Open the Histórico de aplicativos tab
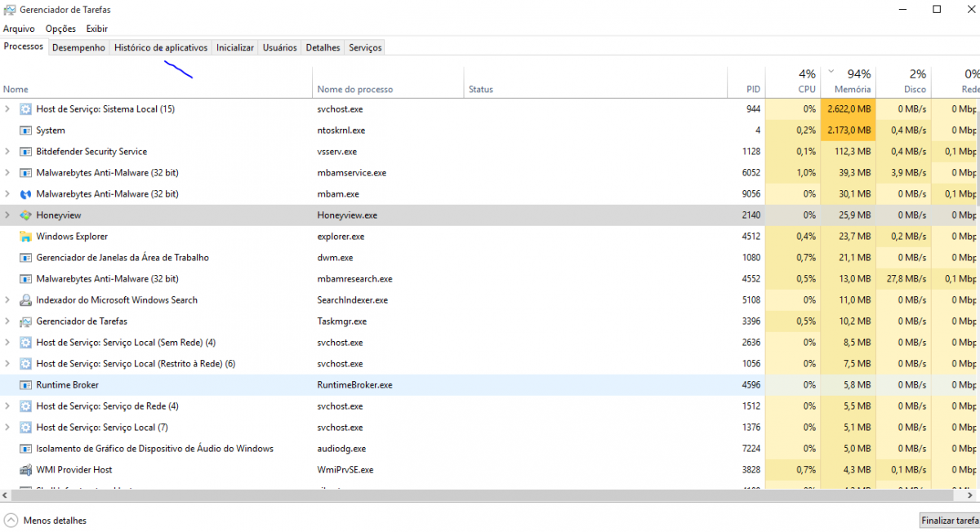This screenshot has height=532, width=980. [161, 47]
